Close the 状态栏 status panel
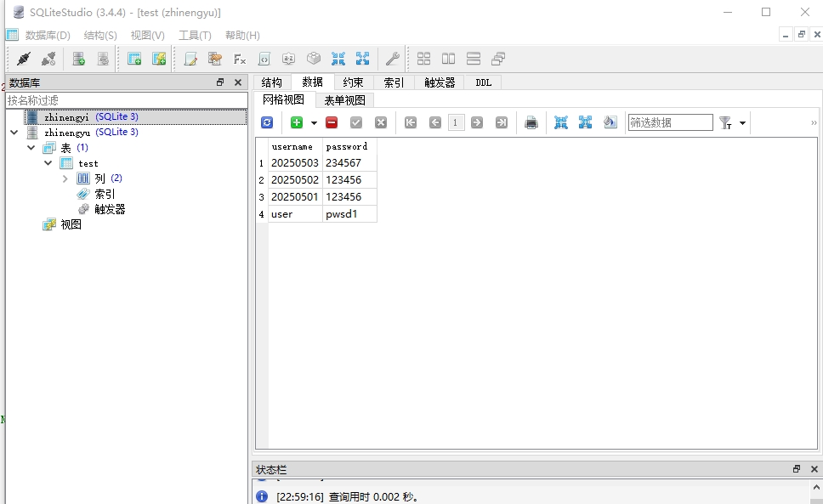Viewport: 823px width, 504px height. (814, 469)
